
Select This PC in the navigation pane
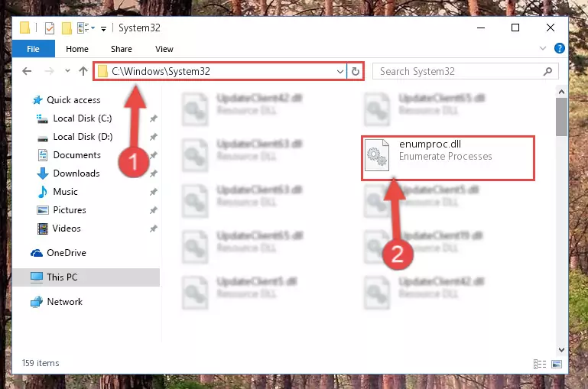(x=86, y=277)
